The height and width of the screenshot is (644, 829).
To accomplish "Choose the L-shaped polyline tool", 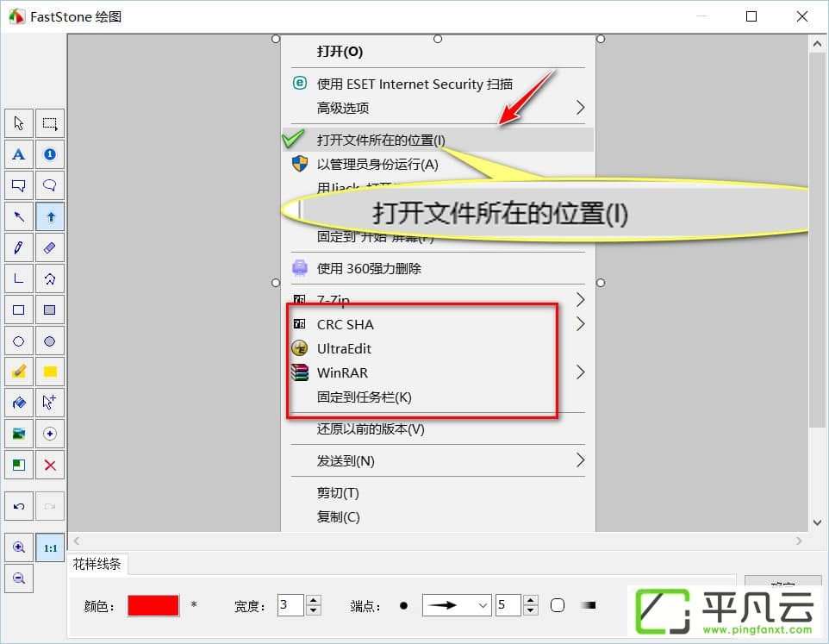I will click(x=18, y=278).
